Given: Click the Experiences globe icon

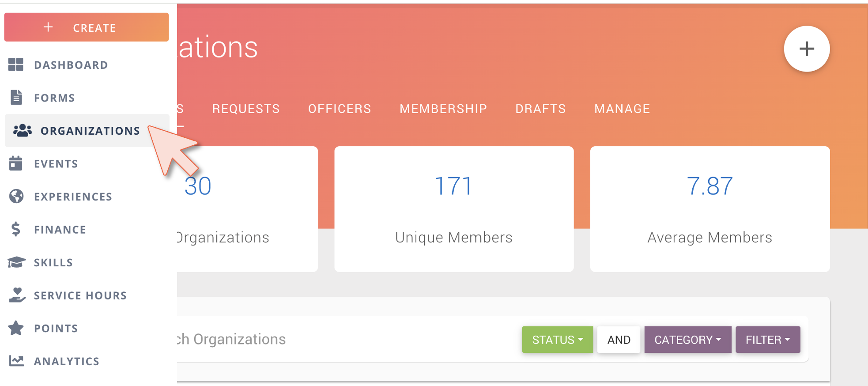Looking at the screenshot, I should 16,196.
